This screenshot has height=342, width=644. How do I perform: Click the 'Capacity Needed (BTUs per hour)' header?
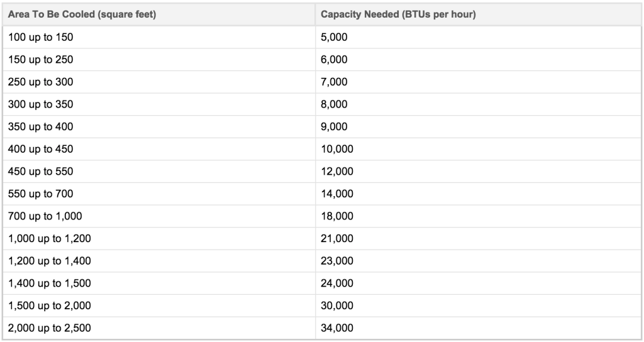pos(398,14)
